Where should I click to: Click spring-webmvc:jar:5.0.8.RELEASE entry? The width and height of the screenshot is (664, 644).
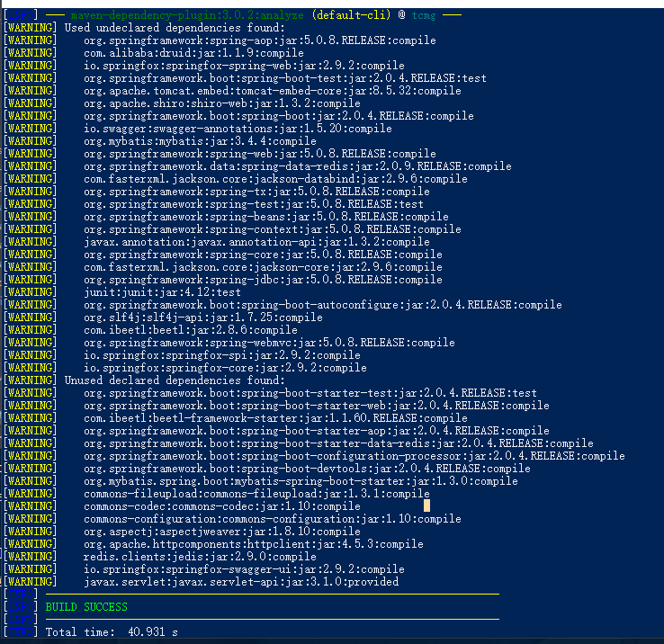coord(269,343)
